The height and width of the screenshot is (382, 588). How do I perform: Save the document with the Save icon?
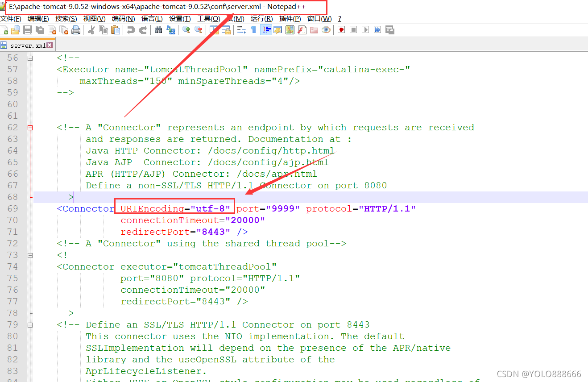[x=28, y=30]
